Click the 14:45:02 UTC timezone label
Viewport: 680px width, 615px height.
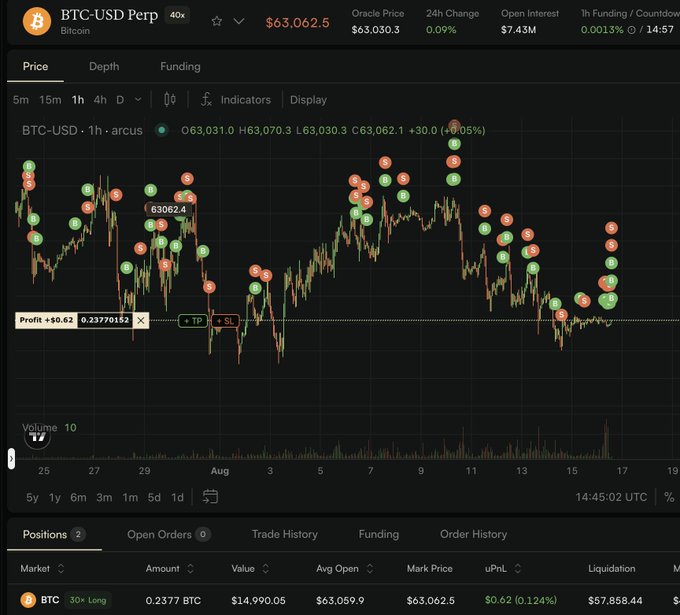pos(611,497)
